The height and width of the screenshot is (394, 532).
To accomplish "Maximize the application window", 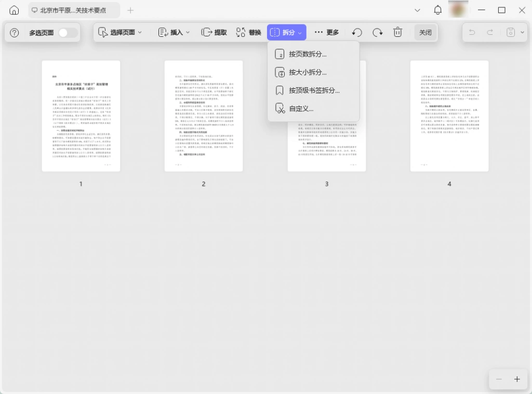I will 501,10.
